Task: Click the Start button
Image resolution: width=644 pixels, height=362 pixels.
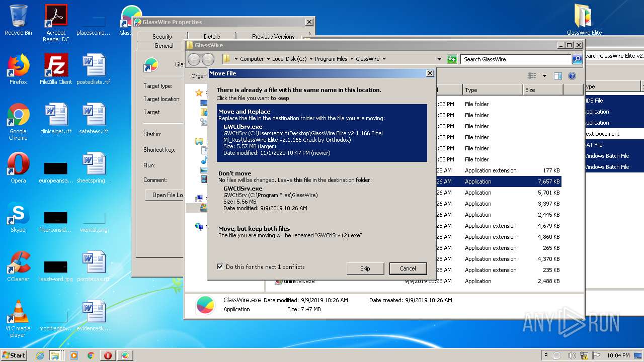Action: 14,355
